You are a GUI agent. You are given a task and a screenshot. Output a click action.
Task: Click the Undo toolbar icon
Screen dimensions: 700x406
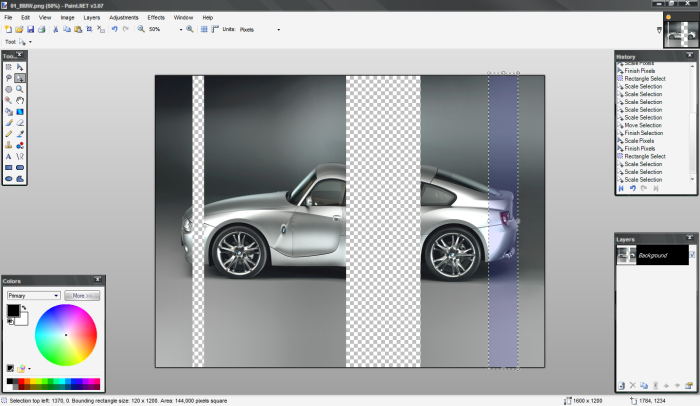[x=114, y=30]
